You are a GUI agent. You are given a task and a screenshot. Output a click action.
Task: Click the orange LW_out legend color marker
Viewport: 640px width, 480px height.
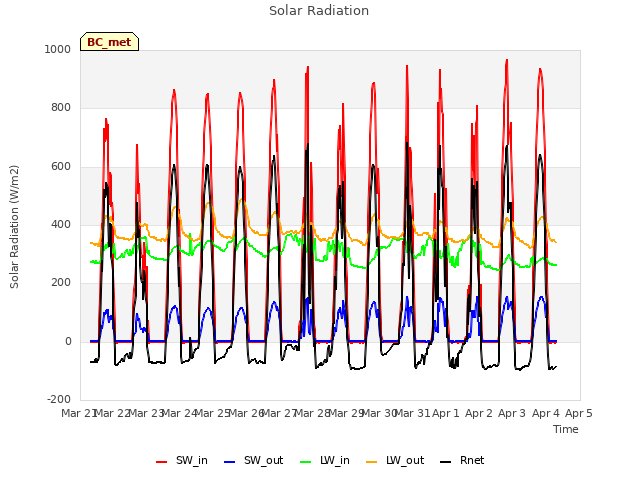[x=372, y=462]
